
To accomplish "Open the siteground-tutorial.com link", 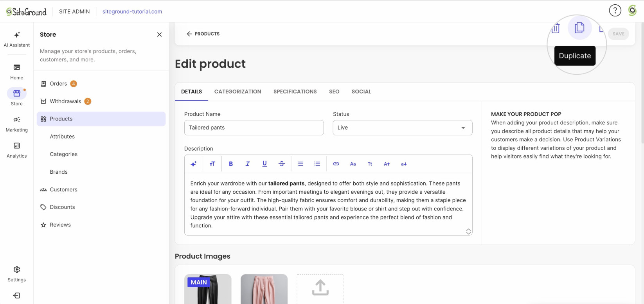I will [x=132, y=11].
